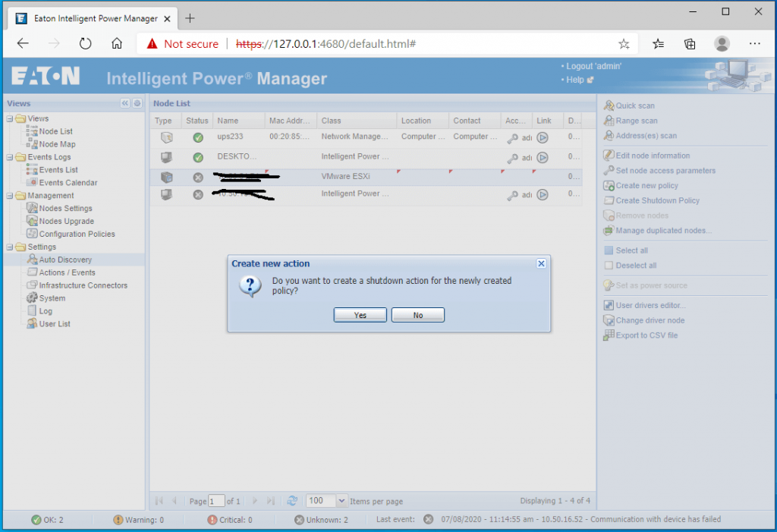
Task: Click Range scan
Action: (637, 121)
